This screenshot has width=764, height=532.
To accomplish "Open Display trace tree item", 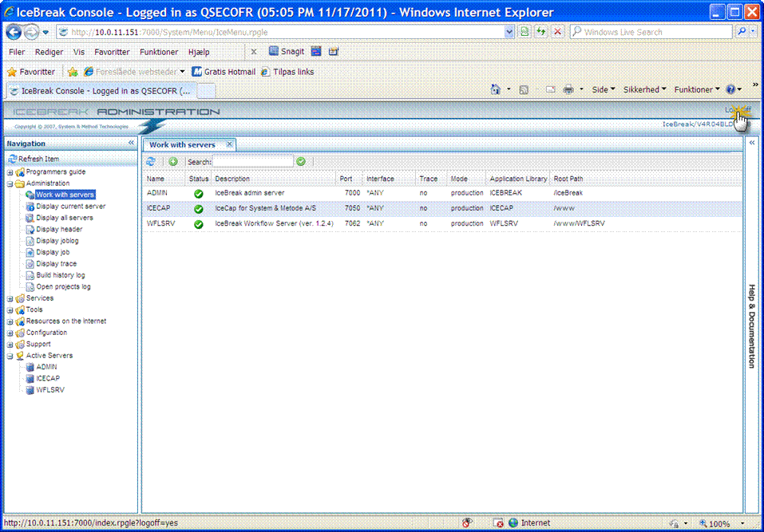I will (x=56, y=264).
